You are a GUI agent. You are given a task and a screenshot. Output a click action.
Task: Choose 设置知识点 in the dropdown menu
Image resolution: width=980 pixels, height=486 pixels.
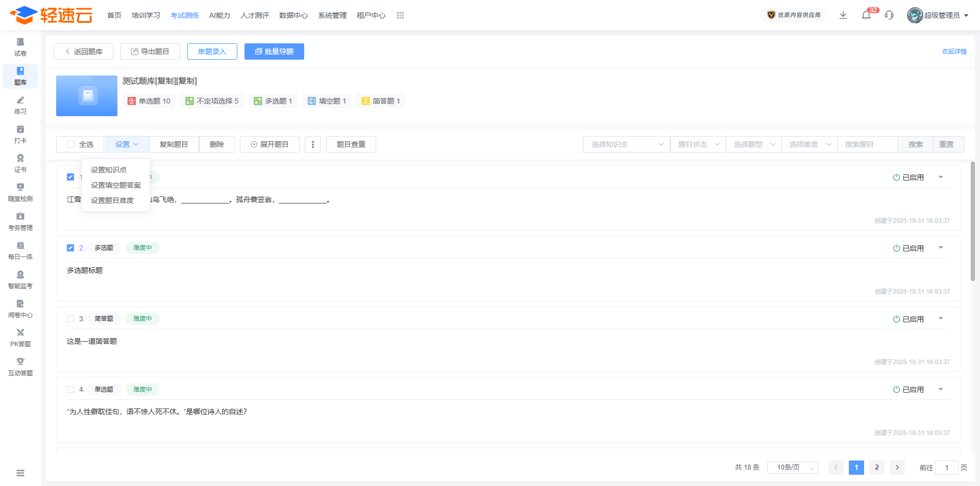click(109, 170)
